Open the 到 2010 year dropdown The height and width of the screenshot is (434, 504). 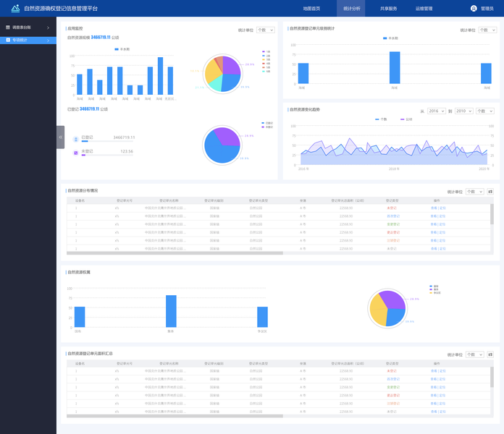point(464,111)
